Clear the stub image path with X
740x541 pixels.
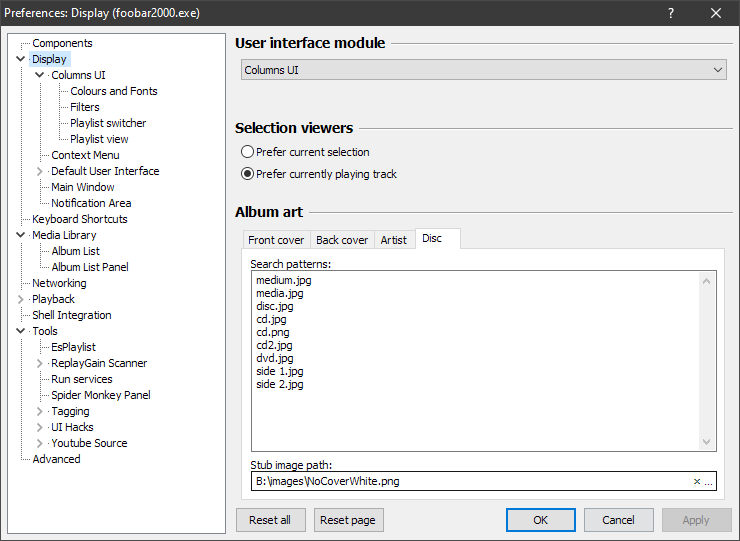point(697,482)
